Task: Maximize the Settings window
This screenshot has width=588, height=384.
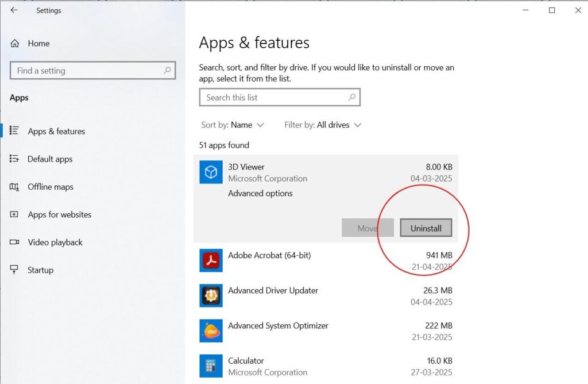Action: 552,10
